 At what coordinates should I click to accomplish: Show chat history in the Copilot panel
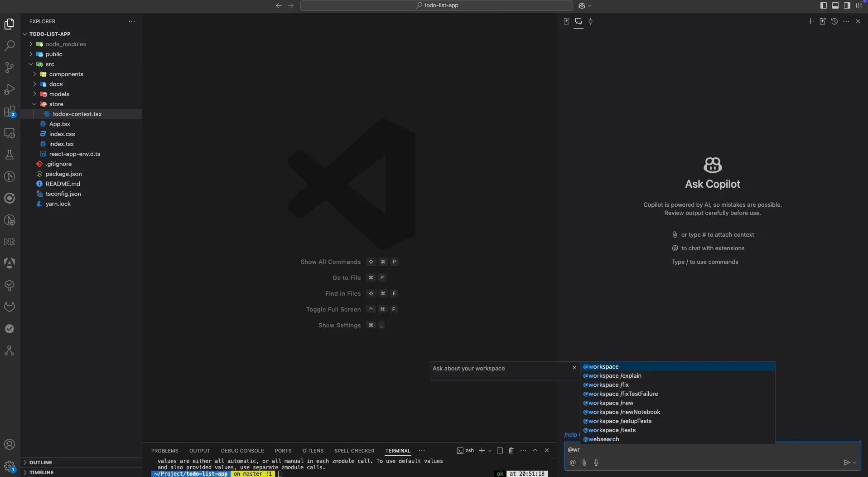tap(834, 21)
